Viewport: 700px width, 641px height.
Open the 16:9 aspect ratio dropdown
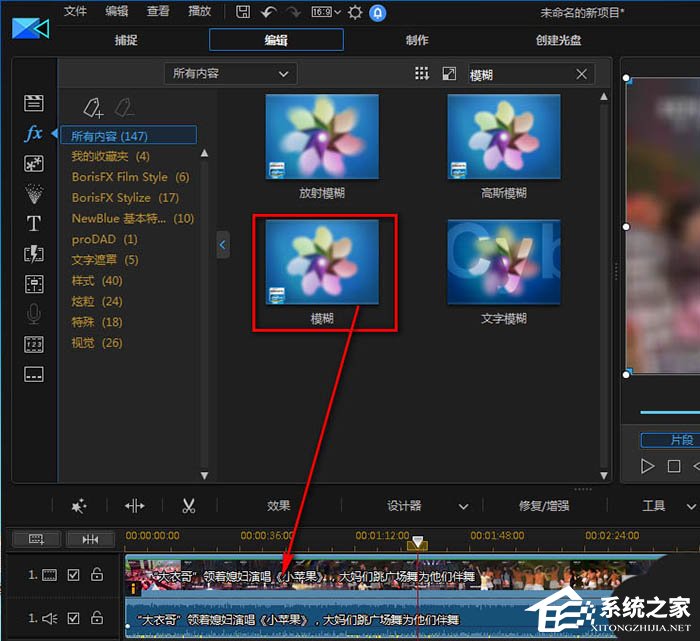(x=326, y=12)
